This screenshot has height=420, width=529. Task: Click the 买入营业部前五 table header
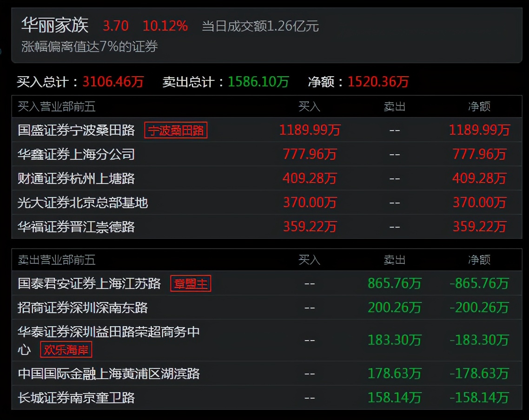[x=57, y=106]
